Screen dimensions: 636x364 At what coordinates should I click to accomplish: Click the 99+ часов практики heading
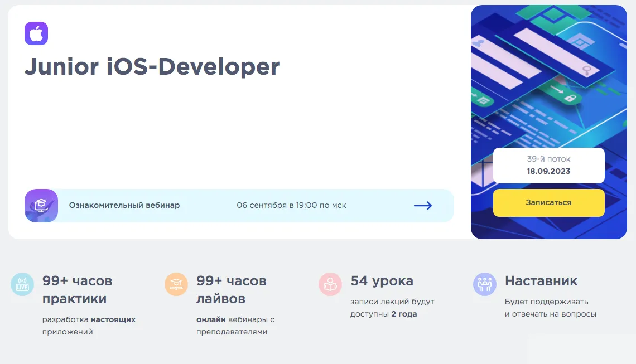77,290
